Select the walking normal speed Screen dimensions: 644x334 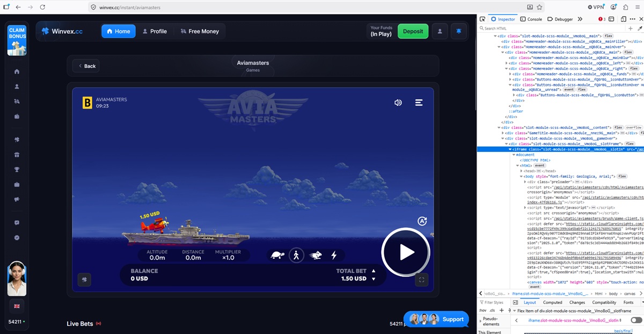[x=296, y=255]
